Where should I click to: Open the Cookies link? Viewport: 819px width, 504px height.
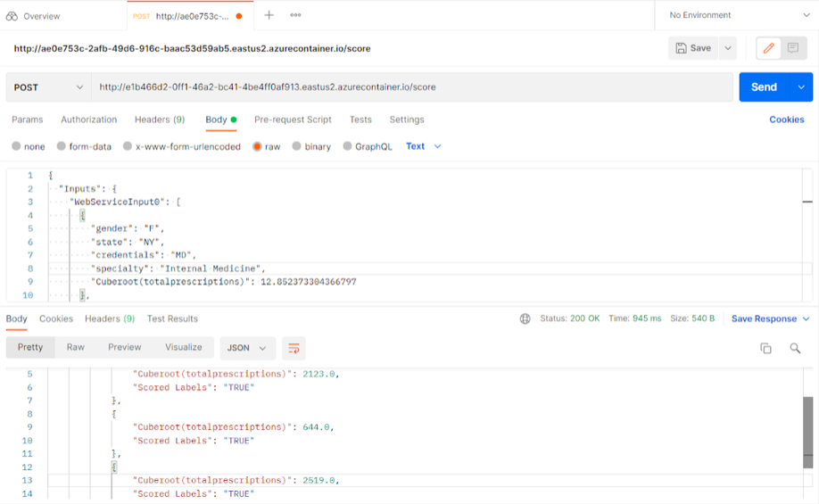click(x=787, y=120)
